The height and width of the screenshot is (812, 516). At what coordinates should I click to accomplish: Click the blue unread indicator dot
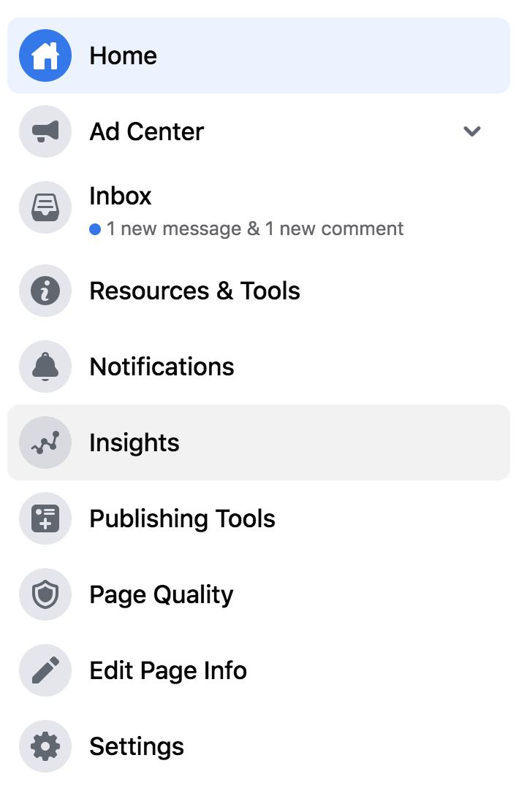tap(96, 229)
